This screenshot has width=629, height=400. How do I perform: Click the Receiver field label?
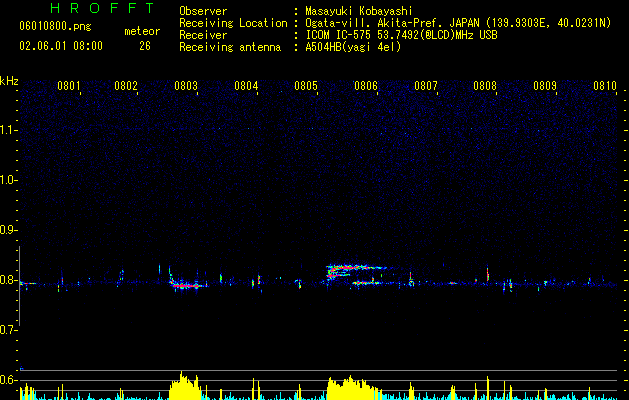203,35
